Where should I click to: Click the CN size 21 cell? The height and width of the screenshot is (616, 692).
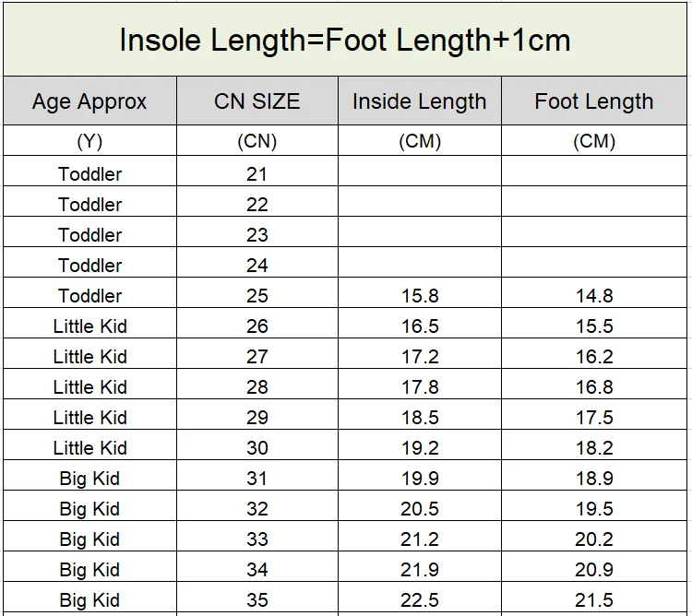point(257,173)
